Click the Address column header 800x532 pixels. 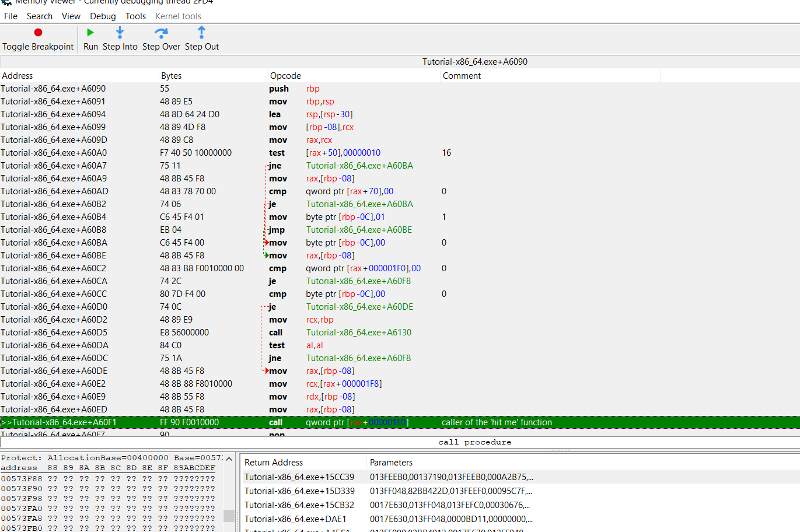tap(18, 76)
